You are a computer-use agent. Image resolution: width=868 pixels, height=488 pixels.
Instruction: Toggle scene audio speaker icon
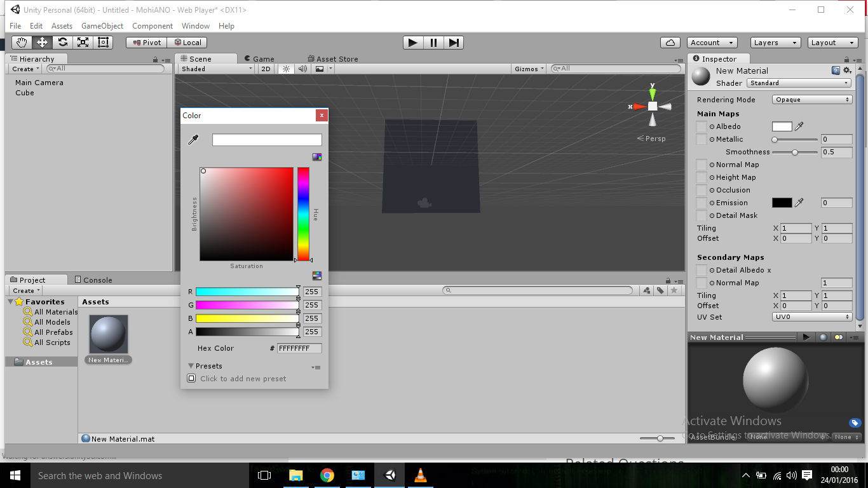(x=302, y=69)
